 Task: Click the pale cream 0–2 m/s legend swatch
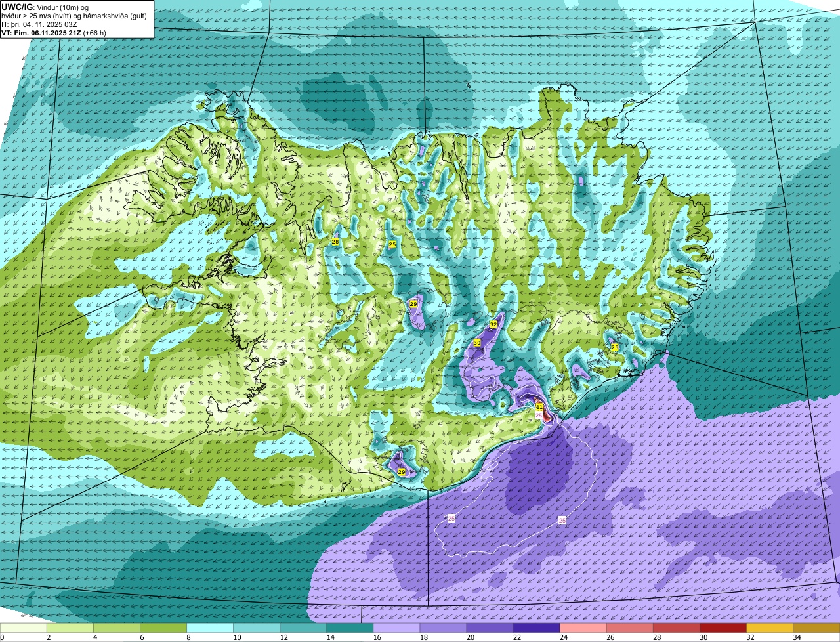[x=24, y=628]
